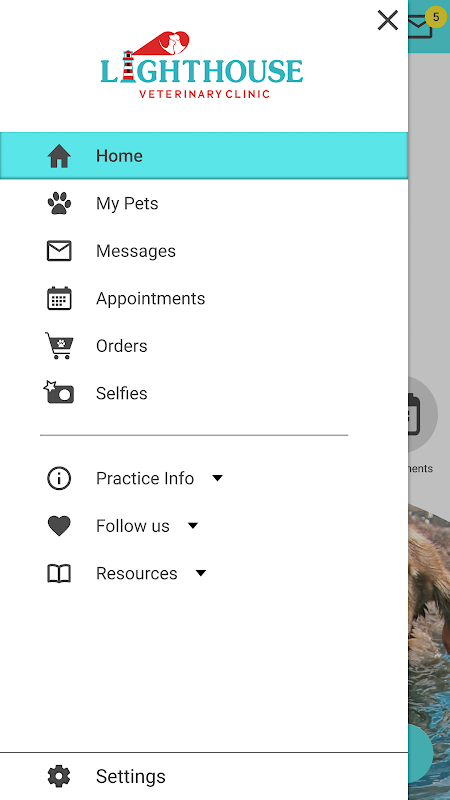Click the camera icon for Selfies
Screen dimensions: 450x800
tap(59, 392)
